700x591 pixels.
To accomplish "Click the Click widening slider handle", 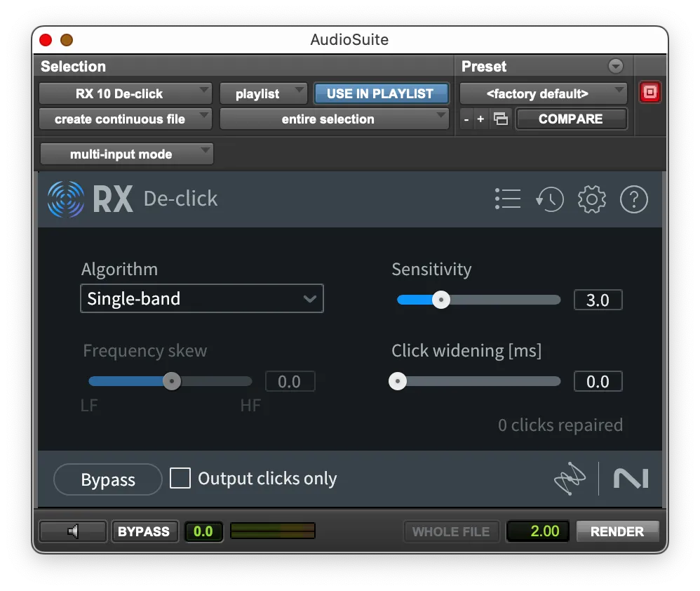I will tap(397, 381).
